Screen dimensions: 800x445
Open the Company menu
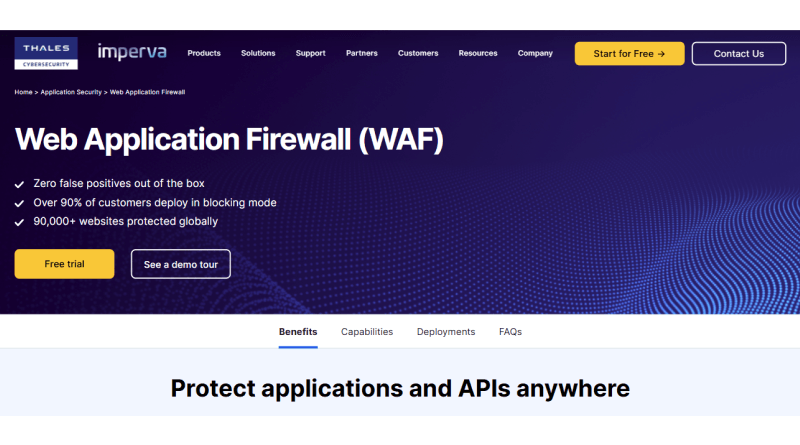(535, 53)
